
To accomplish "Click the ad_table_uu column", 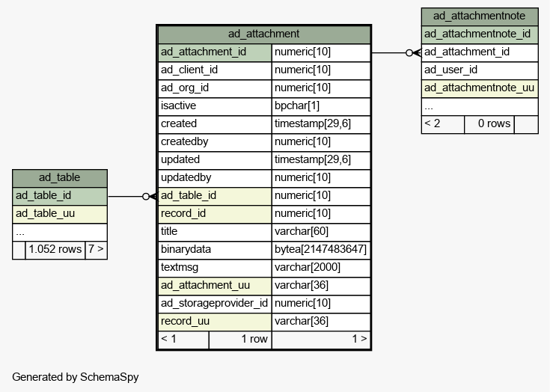I will [x=60, y=213].
